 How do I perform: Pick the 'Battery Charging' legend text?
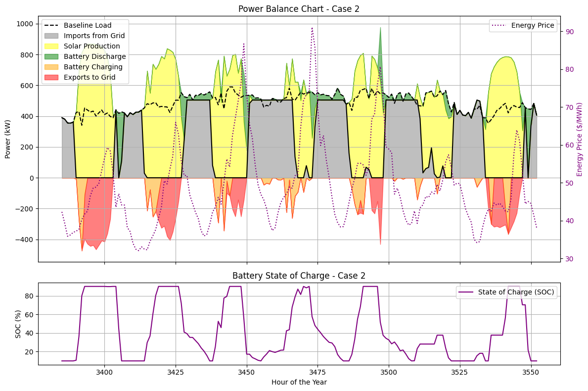click(x=93, y=67)
